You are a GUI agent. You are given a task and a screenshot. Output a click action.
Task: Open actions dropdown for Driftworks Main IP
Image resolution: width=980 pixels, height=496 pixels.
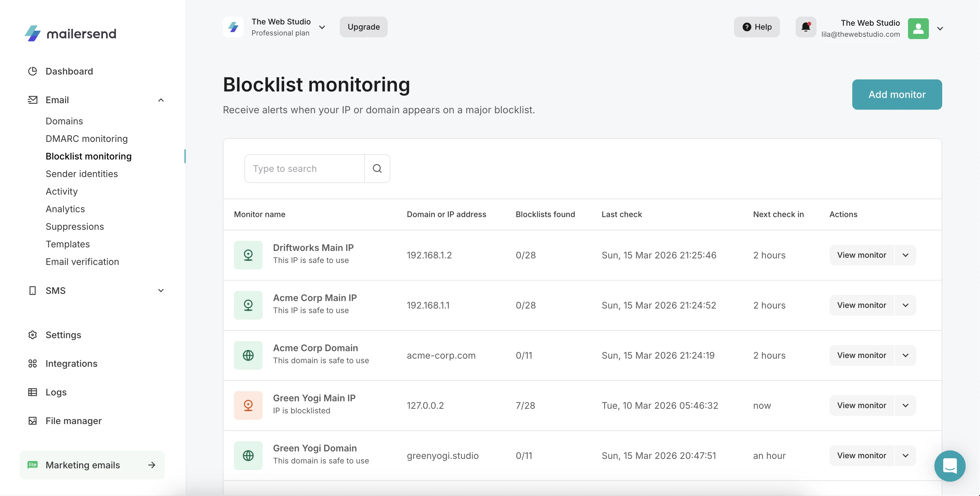pyautogui.click(x=905, y=255)
